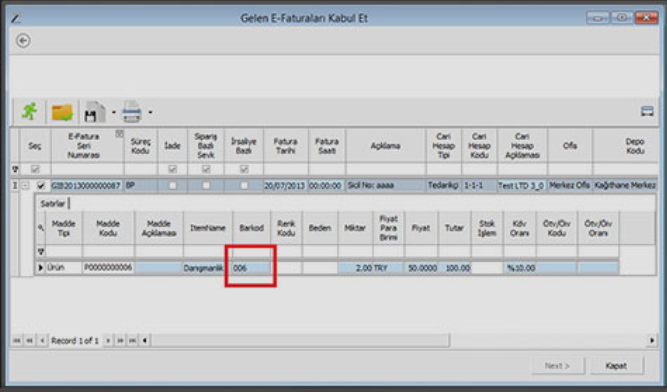
Task: Collapse the invoice row detail expander
Action: [26, 185]
